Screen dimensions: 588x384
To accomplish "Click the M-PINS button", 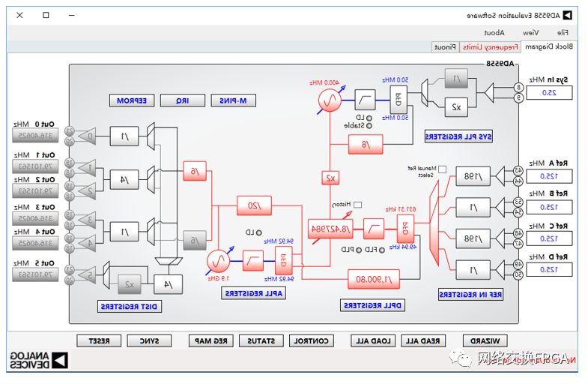I will click(233, 100).
